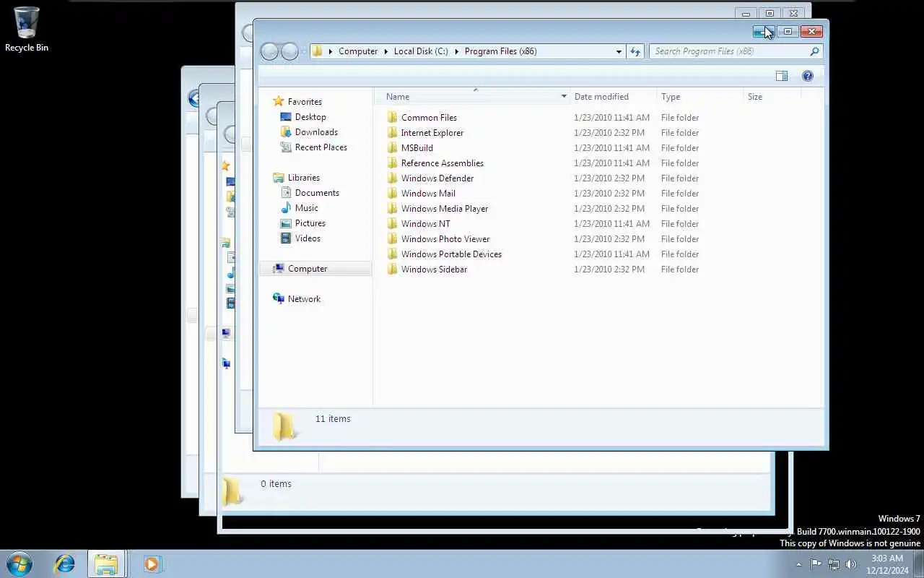Open the Common Files folder icon
Viewport: 924px width, 578px height.
coord(392,117)
